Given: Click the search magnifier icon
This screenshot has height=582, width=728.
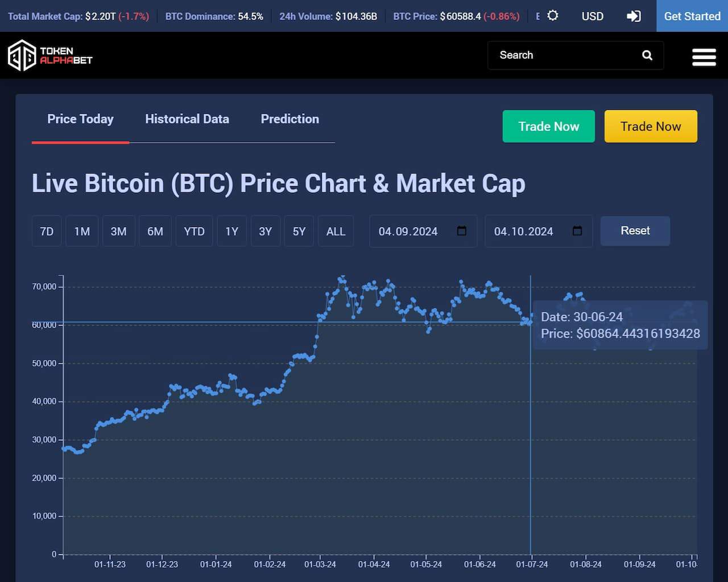Looking at the screenshot, I should 647,55.
